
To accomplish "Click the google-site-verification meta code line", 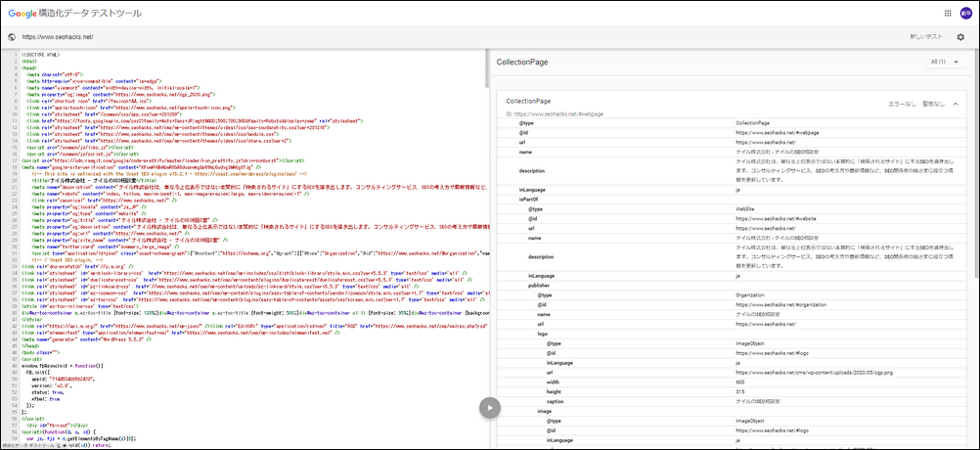I will (141, 167).
